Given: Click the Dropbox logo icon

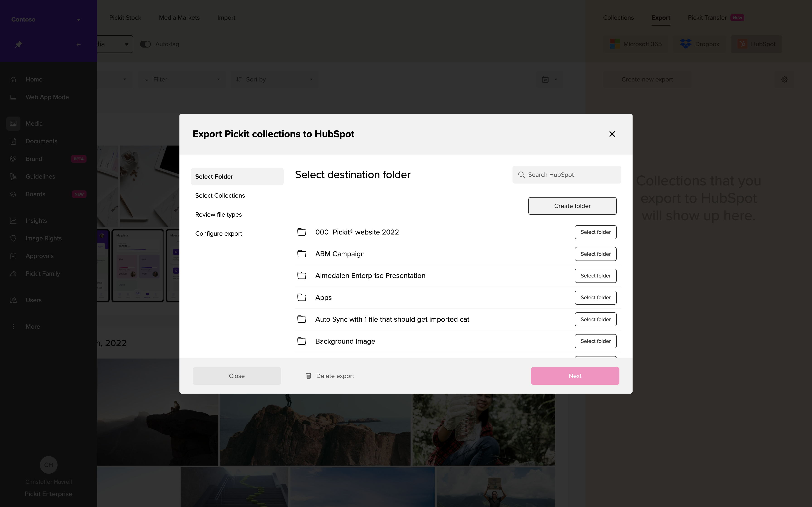Looking at the screenshot, I should point(686,44).
